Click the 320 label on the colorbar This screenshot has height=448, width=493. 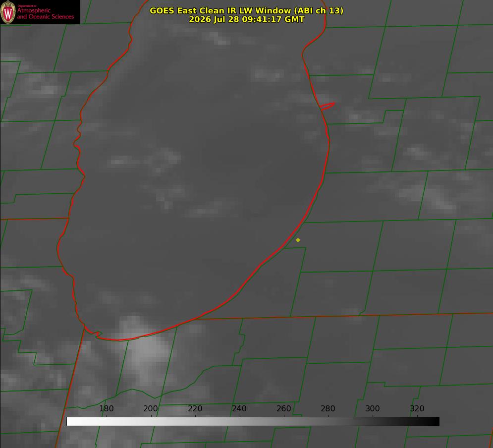tap(417, 408)
